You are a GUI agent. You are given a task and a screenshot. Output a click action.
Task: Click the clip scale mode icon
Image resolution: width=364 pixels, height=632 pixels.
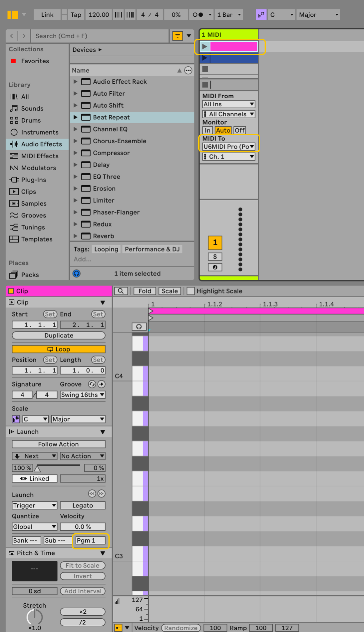pos(16,419)
